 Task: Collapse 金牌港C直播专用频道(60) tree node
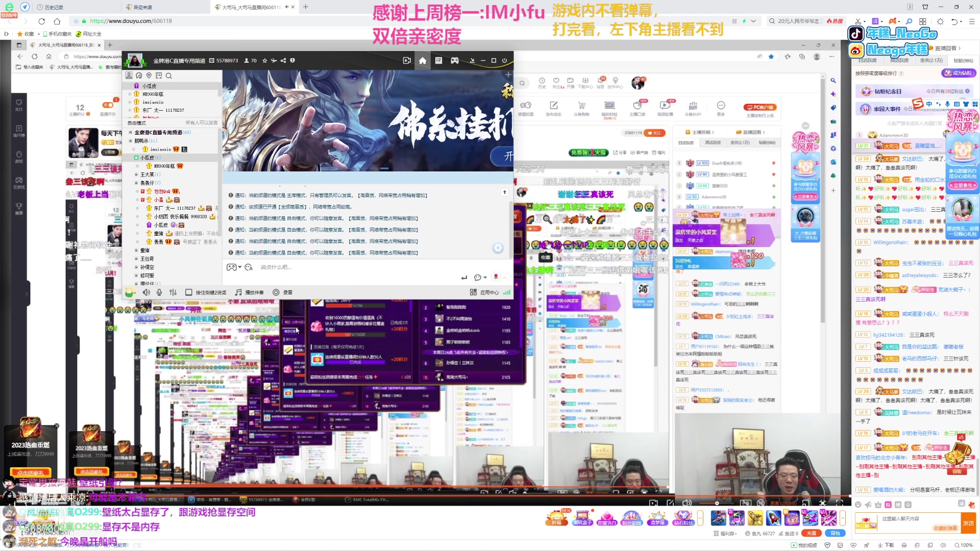[131, 133]
